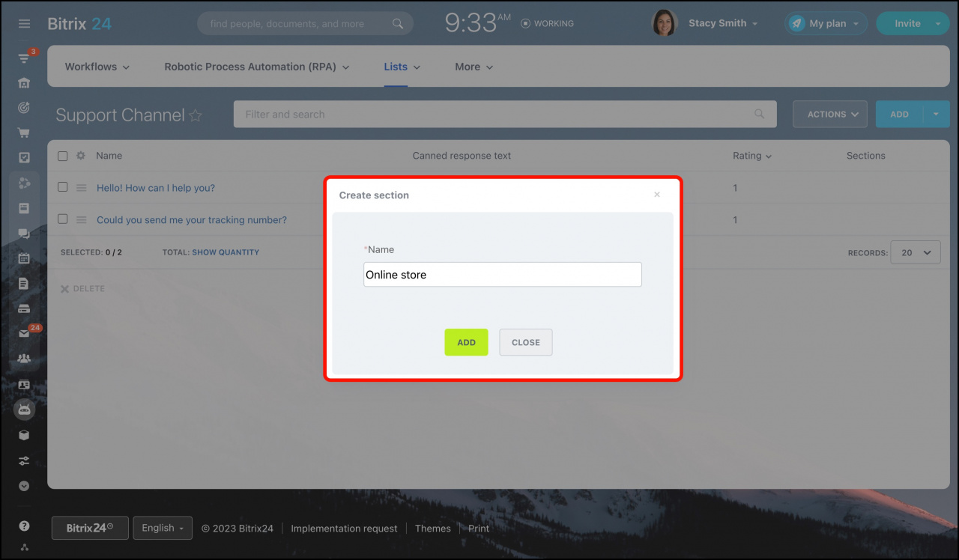Image resolution: width=959 pixels, height=560 pixels.
Task: Open the sliders settings sidebar icon
Action: pos(24,460)
